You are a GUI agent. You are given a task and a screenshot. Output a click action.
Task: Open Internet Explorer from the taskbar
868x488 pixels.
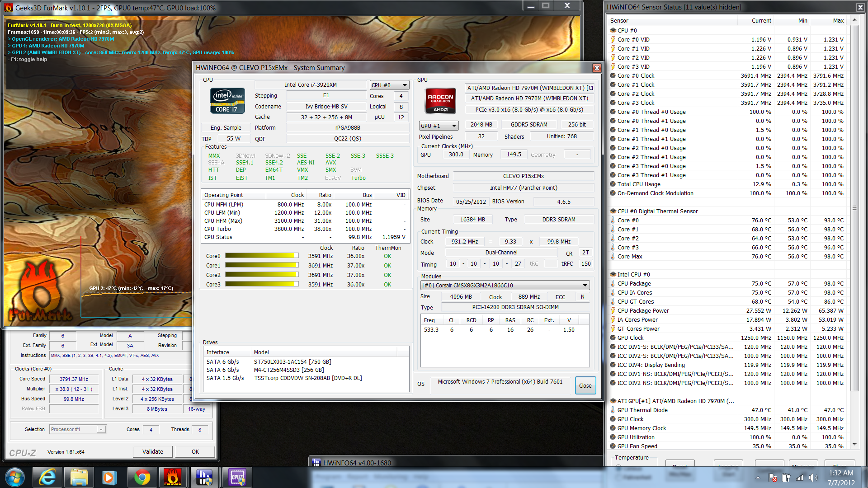(x=47, y=477)
